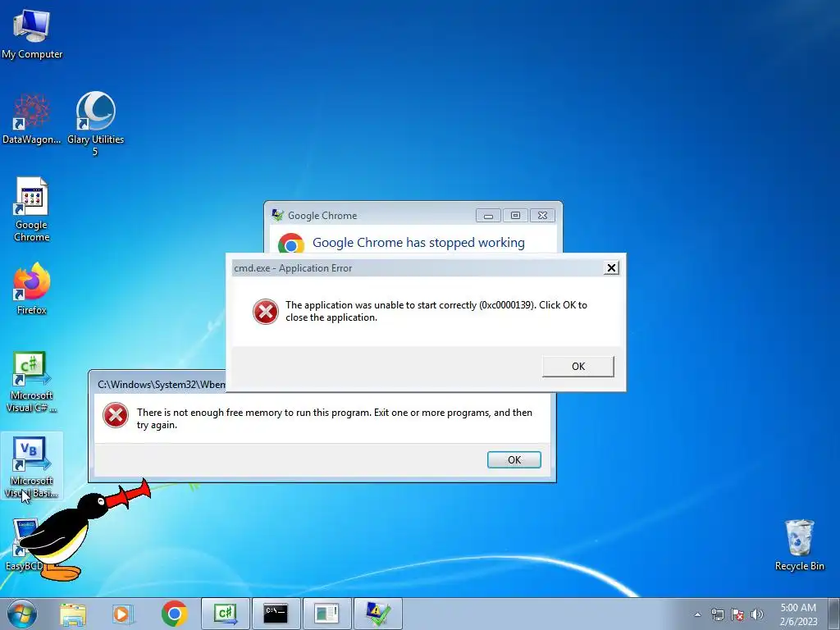
Task: Click OK in the not enough memory dialog
Action: click(514, 459)
